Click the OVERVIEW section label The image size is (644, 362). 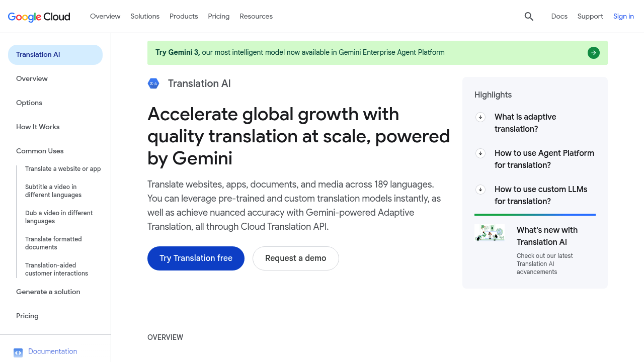165,338
